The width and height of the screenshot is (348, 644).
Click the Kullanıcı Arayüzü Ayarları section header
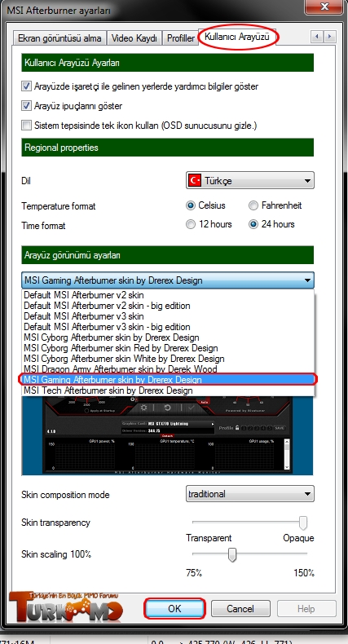167,63
